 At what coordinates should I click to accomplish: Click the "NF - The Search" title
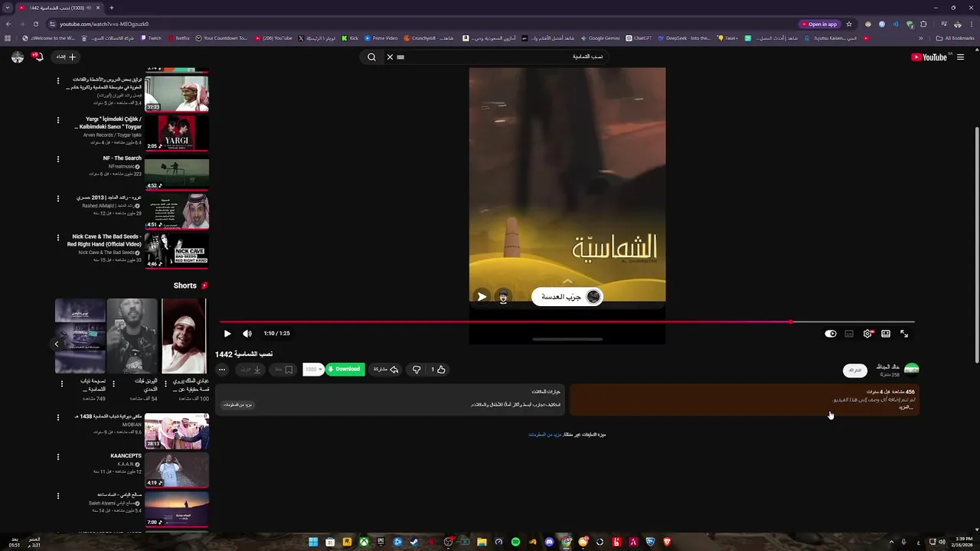click(x=122, y=158)
